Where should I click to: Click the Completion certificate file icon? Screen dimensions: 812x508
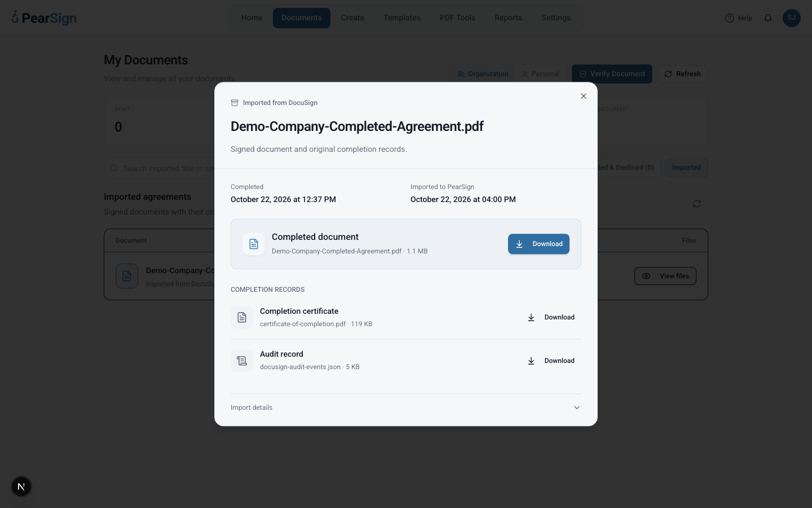pyautogui.click(x=242, y=317)
